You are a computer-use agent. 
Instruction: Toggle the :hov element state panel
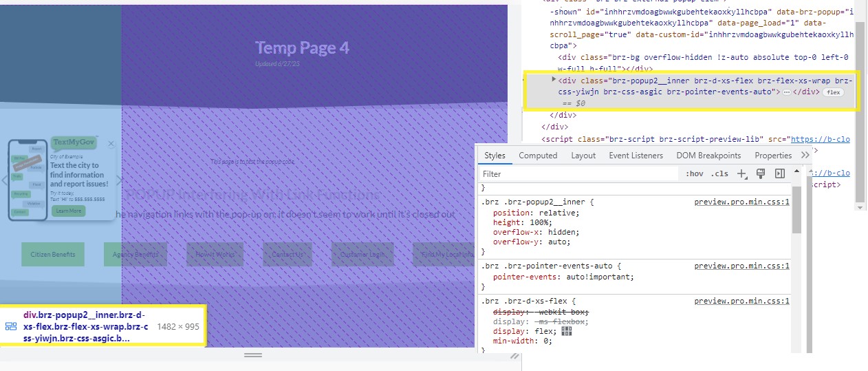695,174
